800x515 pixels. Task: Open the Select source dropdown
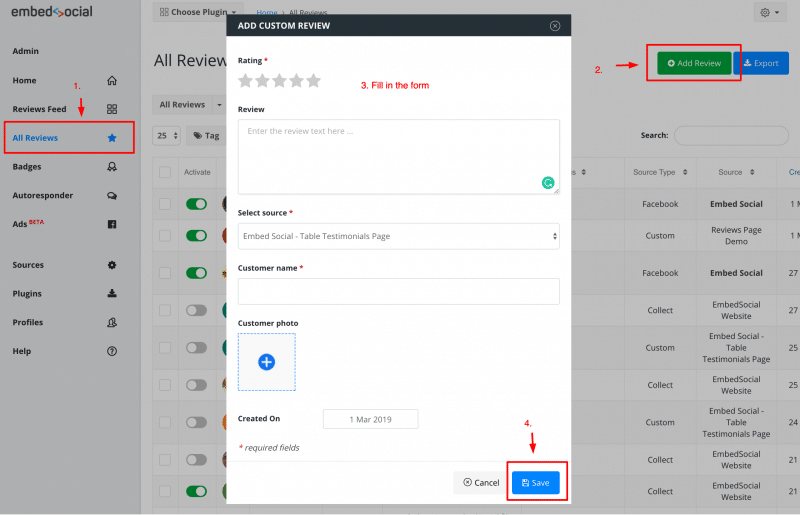click(x=398, y=236)
